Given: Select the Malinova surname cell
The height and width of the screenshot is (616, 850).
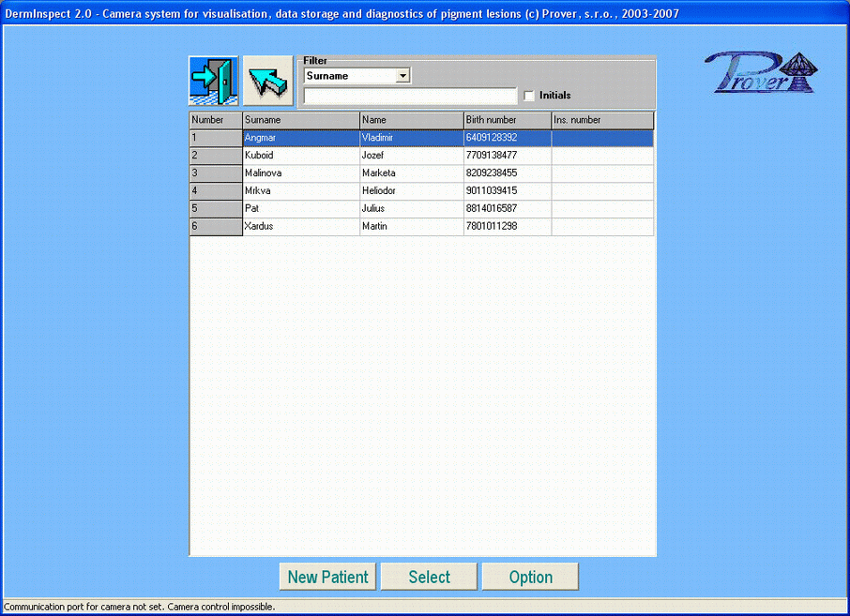Looking at the screenshot, I should pos(301,173).
